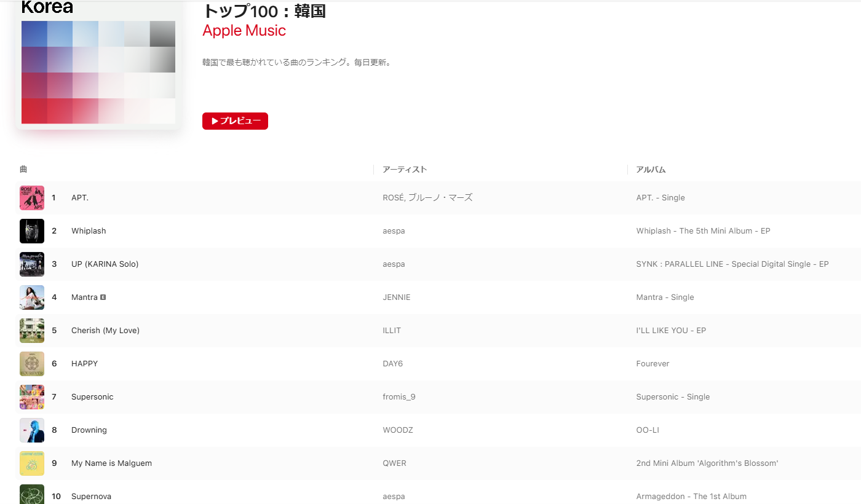861x504 pixels.
Task: Open artist WOODZ
Action: [x=398, y=430]
